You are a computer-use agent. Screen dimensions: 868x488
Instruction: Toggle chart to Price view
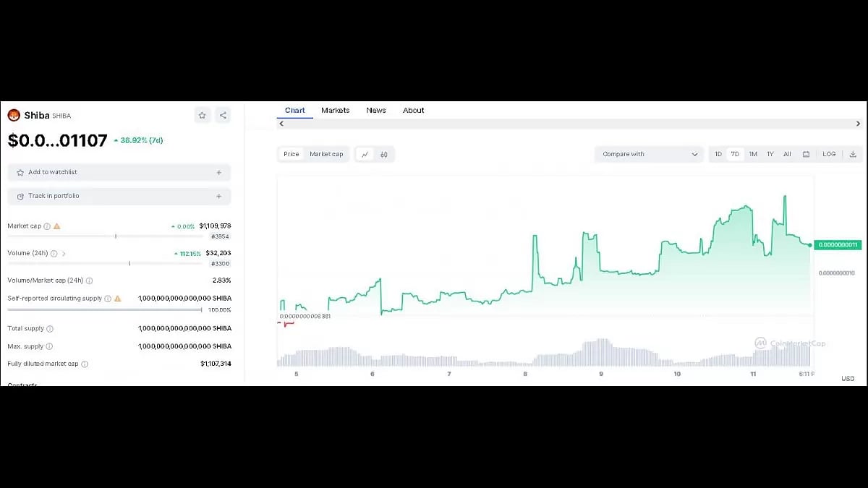[292, 154]
